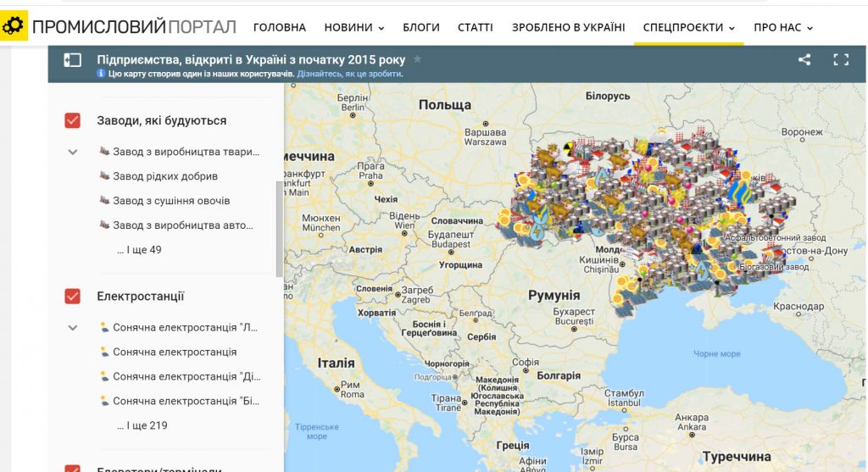Click Туреччина label on the map

[737, 457]
